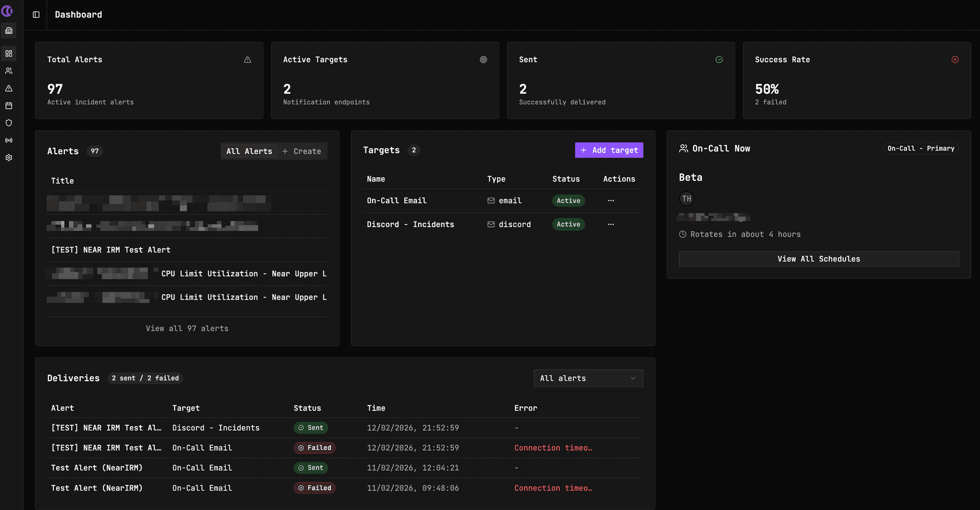Open Settings via the gear icon

click(9, 158)
